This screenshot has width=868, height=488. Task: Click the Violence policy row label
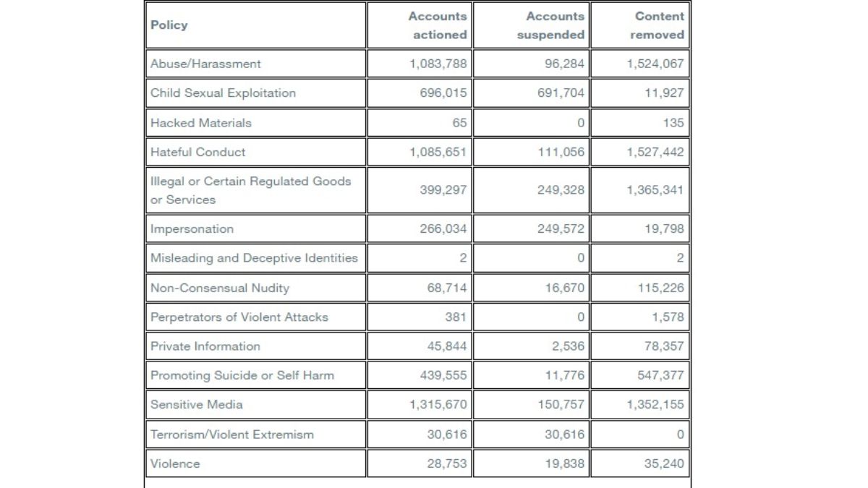pos(175,464)
